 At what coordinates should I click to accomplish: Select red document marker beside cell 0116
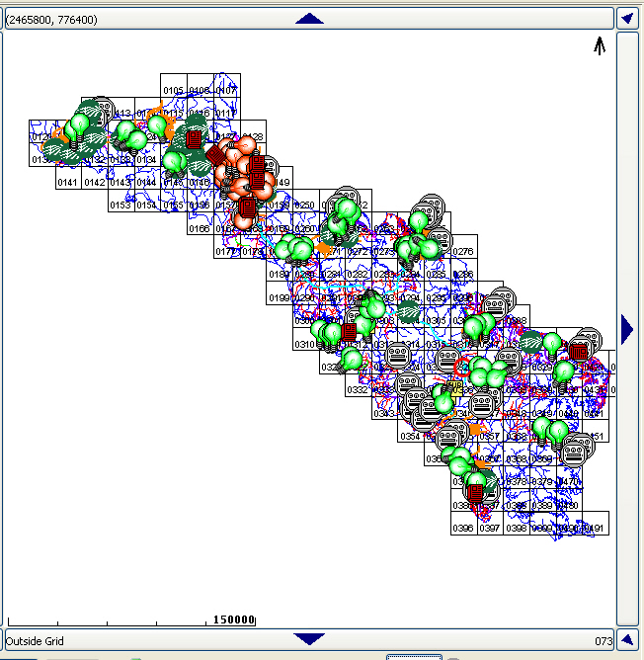click(194, 139)
